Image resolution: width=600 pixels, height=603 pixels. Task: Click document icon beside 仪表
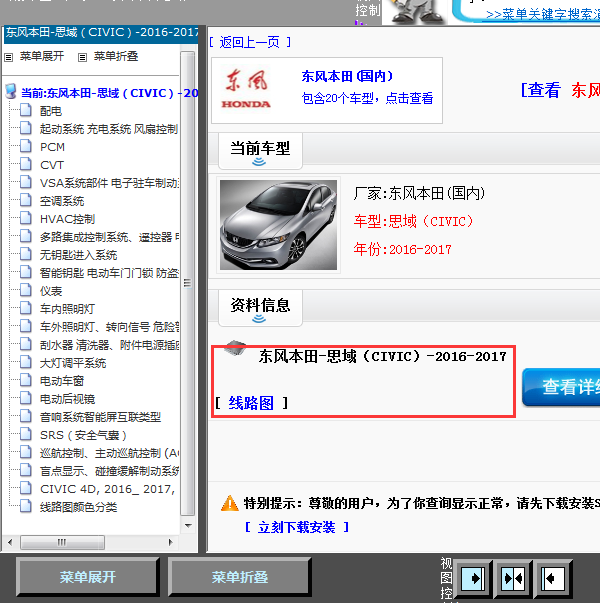point(26,290)
